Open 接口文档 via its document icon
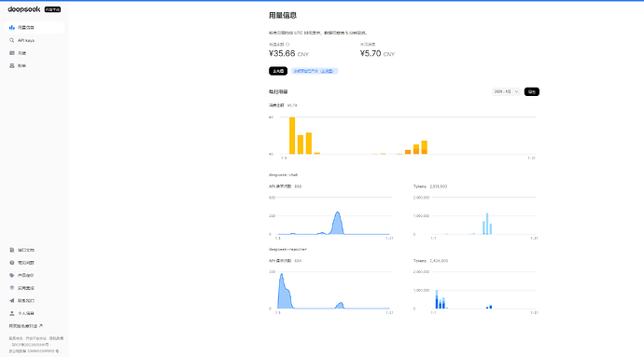 click(12, 250)
